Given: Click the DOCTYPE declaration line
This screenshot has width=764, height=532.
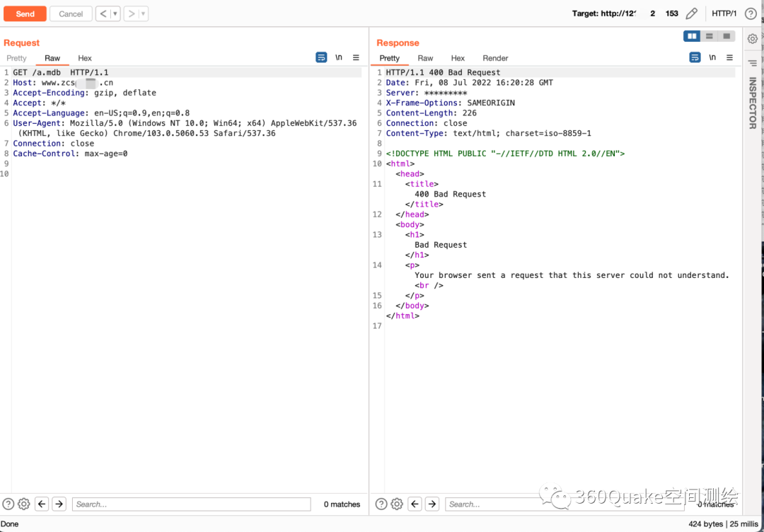Looking at the screenshot, I should pos(505,154).
